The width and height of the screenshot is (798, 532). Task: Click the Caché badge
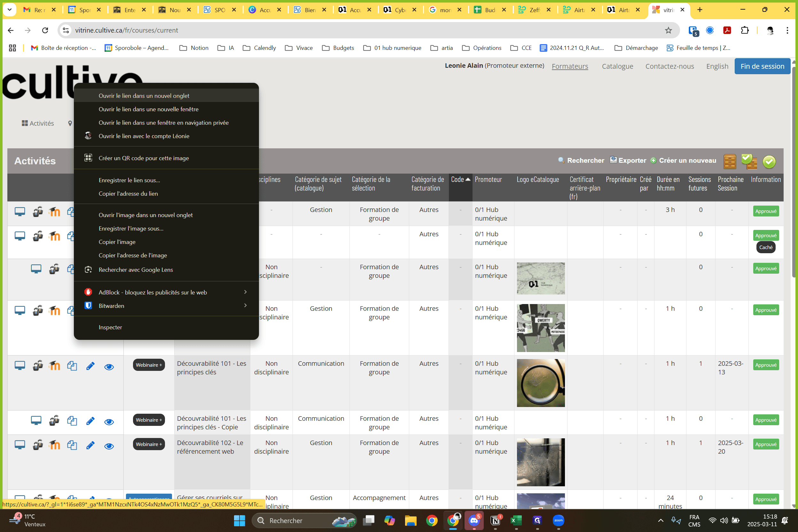click(766, 247)
